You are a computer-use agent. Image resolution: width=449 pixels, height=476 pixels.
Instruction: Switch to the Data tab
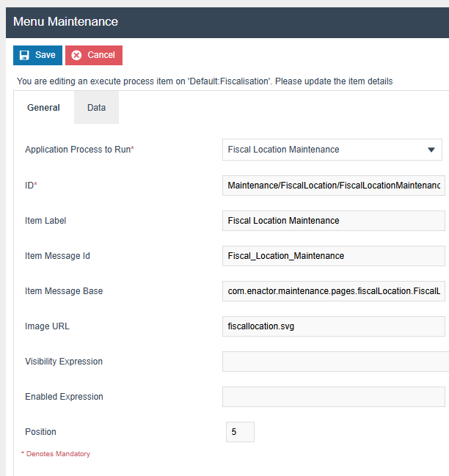pos(96,108)
